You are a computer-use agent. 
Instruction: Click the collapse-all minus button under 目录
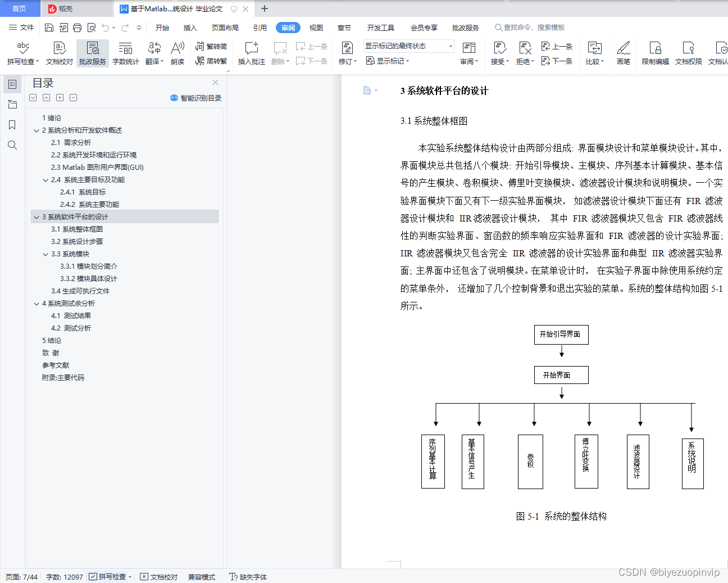[73, 98]
